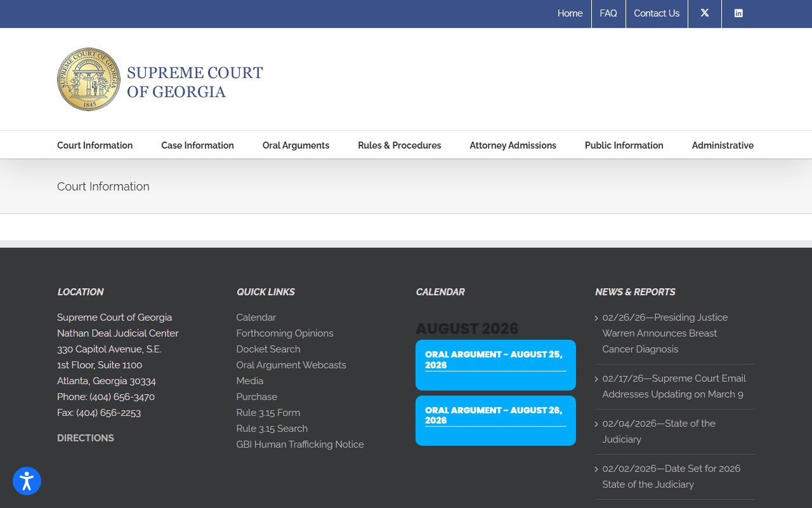The width and height of the screenshot is (812, 508).
Task: Open 02/04/2026 State of the Judiciary news
Action: pos(658,431)
